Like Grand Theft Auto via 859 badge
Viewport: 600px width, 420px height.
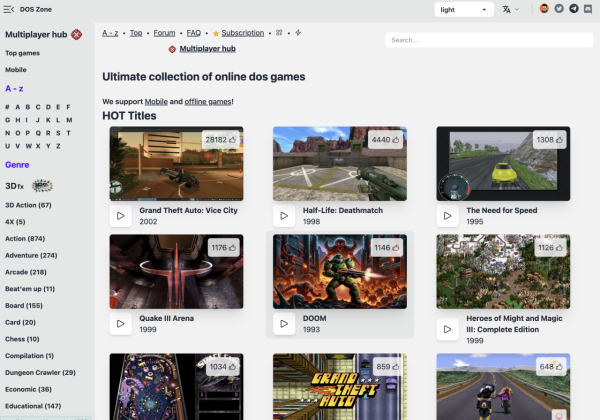coord(387,367)
